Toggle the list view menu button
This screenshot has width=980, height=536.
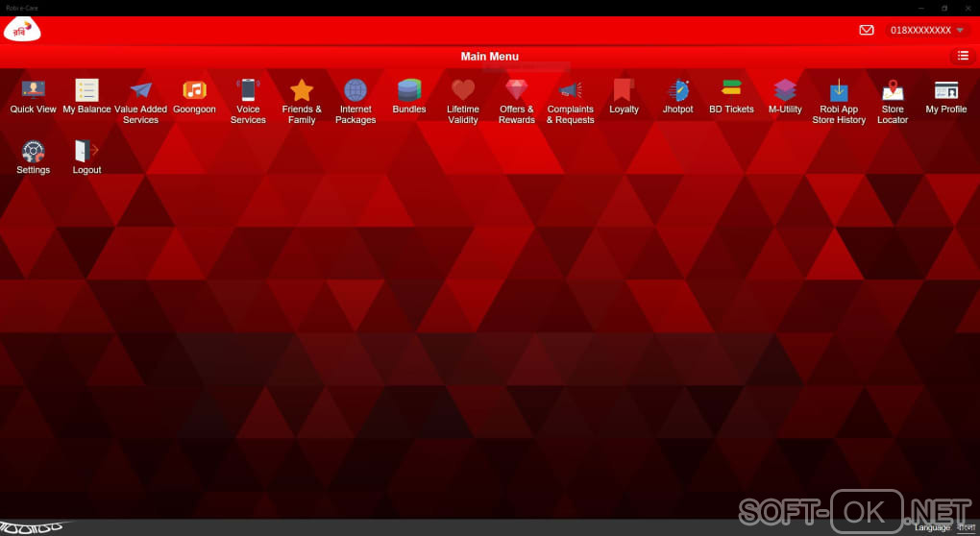coord(963,57)
